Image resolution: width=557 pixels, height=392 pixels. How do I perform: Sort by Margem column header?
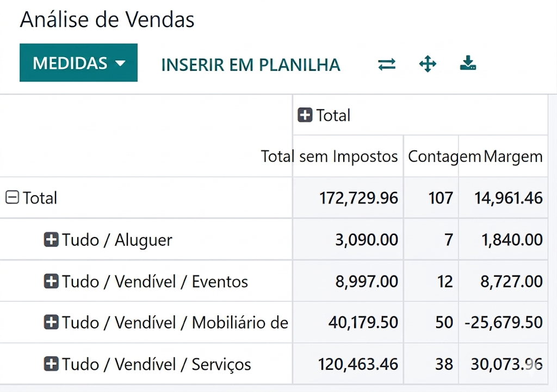tap(513, 157)
